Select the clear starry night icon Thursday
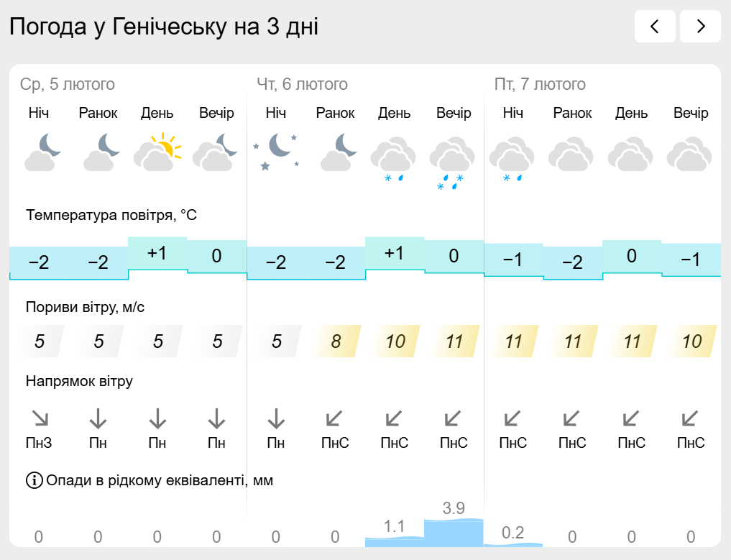The width and height of the screenshot is (731, 560). (276, 152)
